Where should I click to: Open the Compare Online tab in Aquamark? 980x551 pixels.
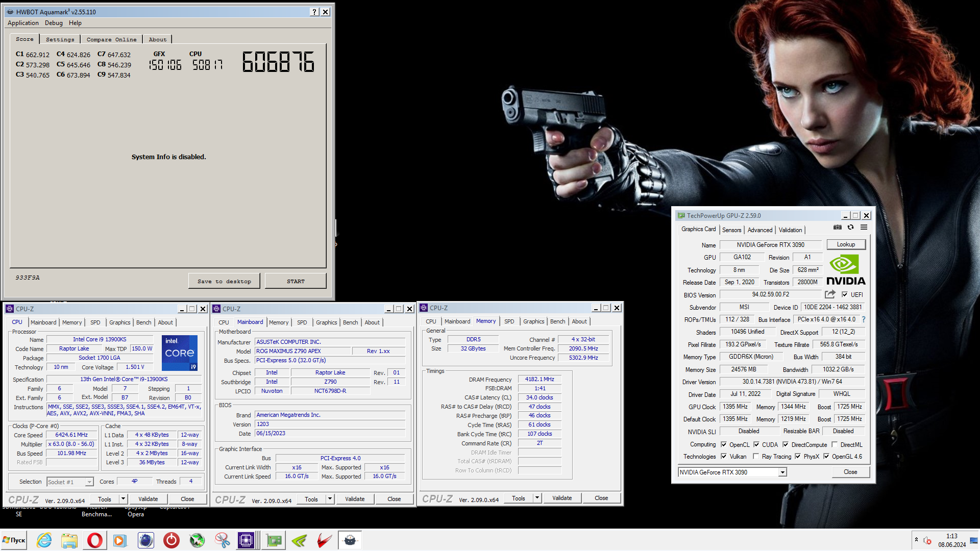(111, 39)
